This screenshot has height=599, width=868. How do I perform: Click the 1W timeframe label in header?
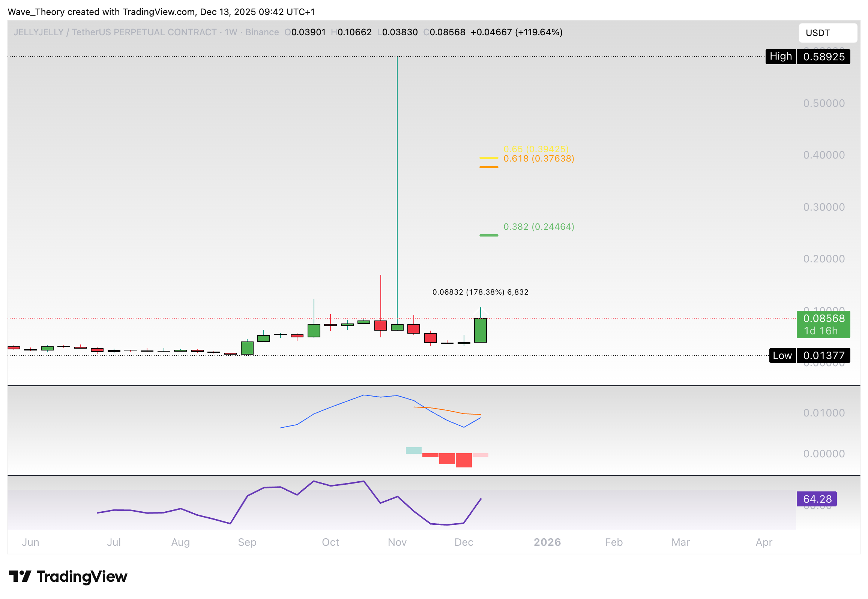tap(231, 32)
